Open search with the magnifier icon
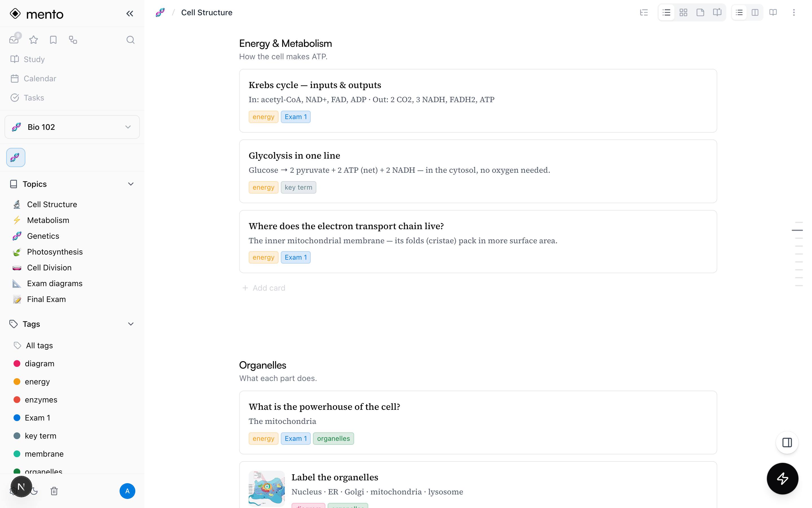This screenshot has height=508, width=812. point(130,40)
